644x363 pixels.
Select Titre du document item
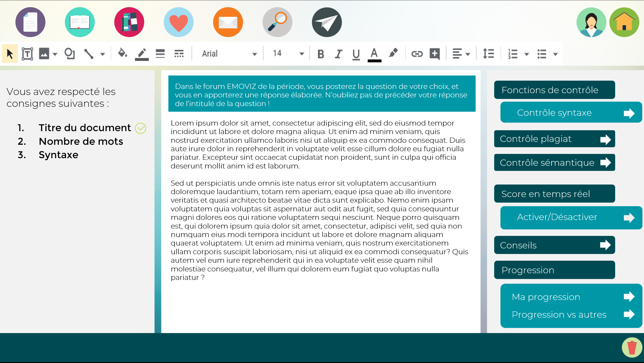pos(85,128)
